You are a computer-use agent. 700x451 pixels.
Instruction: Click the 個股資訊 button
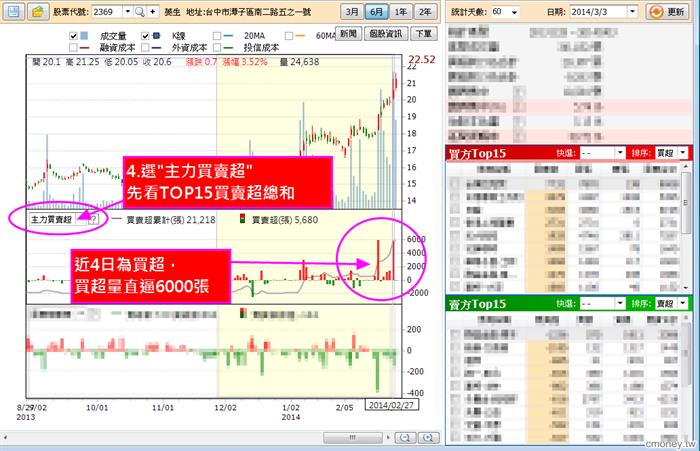(x=386, y=33)
